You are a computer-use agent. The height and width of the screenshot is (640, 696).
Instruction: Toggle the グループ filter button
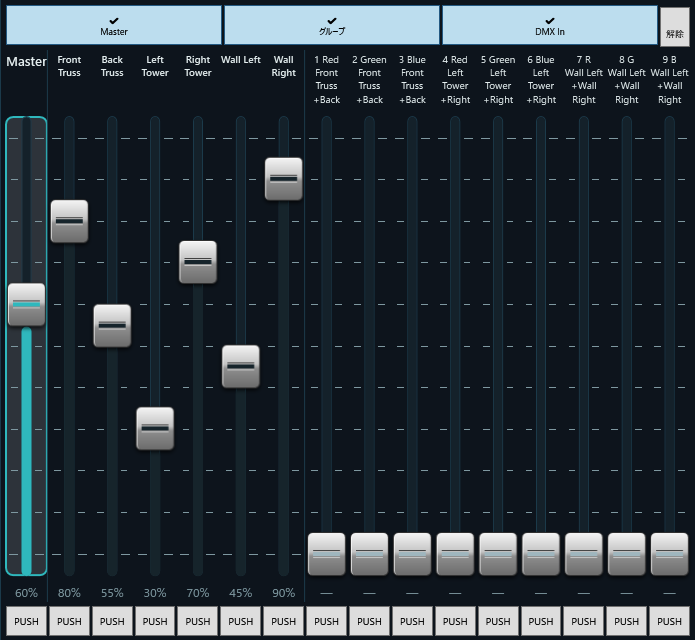332,25
